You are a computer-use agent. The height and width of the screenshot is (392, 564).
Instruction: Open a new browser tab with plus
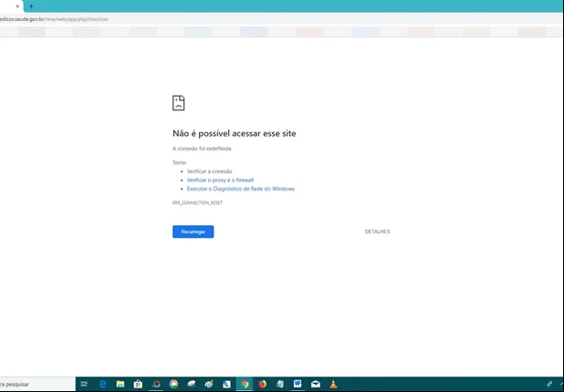tap(31, 6)
